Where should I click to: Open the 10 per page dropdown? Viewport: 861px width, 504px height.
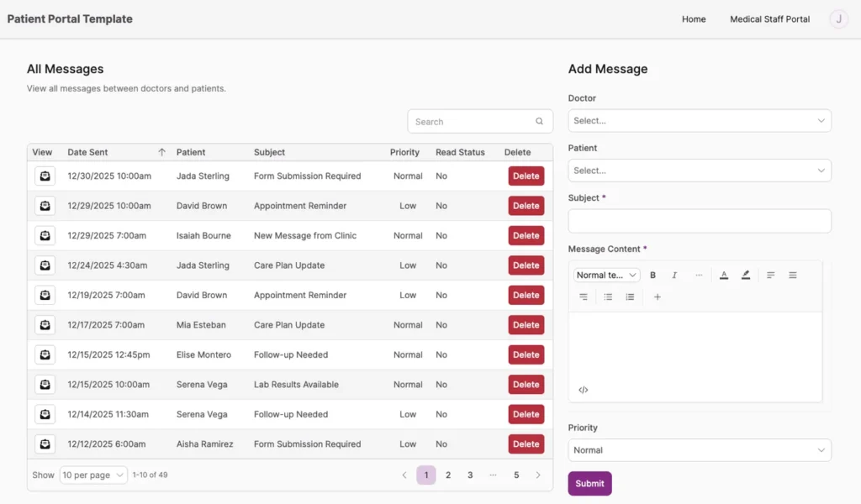[92, 475]
